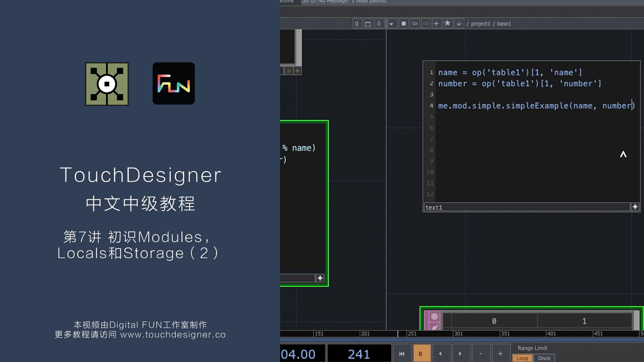This screenshot has width=644, height=362.
Task: Click line 2 number assignment code
Action: point(520,83)
